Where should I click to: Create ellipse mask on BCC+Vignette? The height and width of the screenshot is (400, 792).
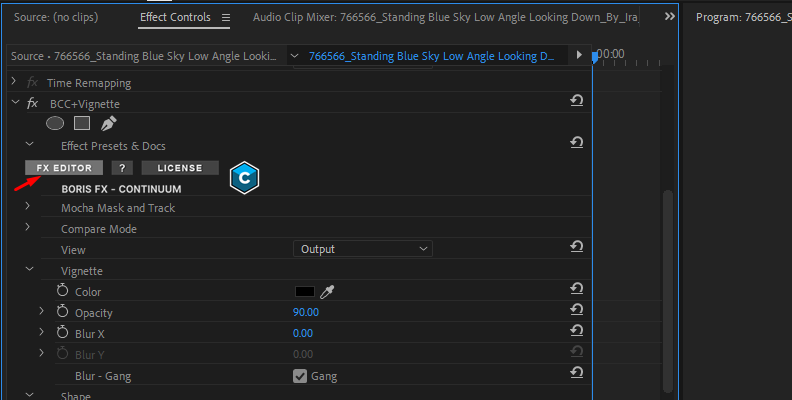(55, 123)
